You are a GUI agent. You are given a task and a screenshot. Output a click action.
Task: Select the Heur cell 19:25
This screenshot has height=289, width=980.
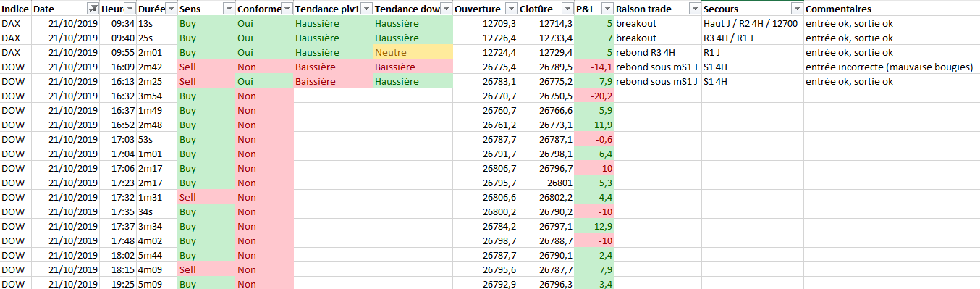[118, 284]
